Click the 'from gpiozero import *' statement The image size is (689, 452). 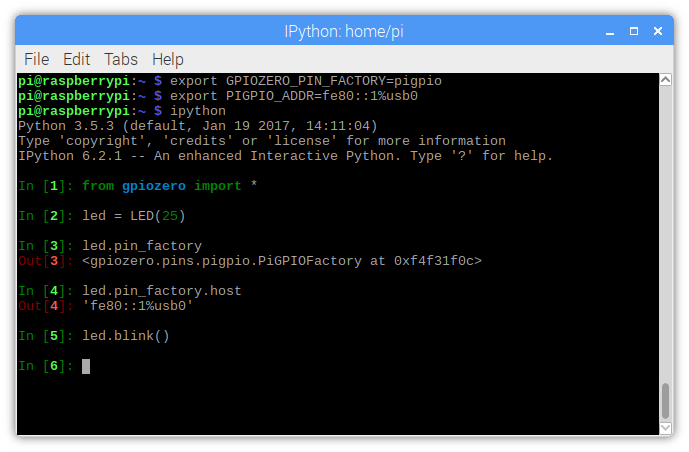170,186
